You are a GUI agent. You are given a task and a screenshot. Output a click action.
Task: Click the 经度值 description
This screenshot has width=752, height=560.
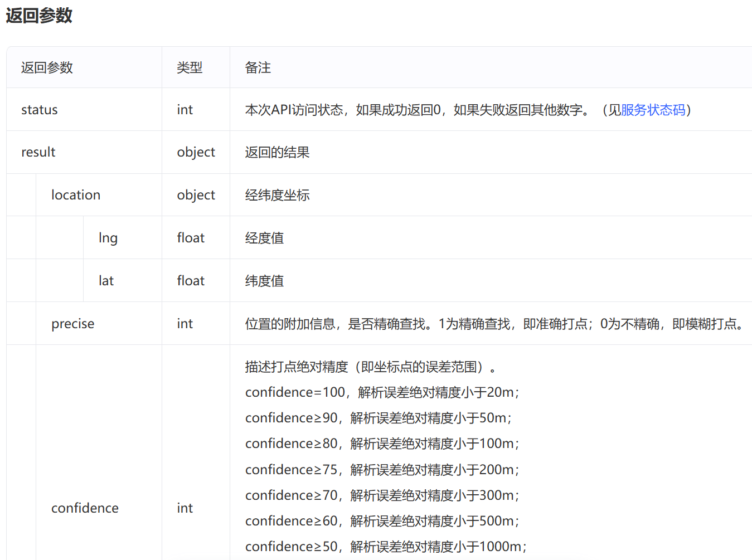pyautogui.click(x=264, y=238)
